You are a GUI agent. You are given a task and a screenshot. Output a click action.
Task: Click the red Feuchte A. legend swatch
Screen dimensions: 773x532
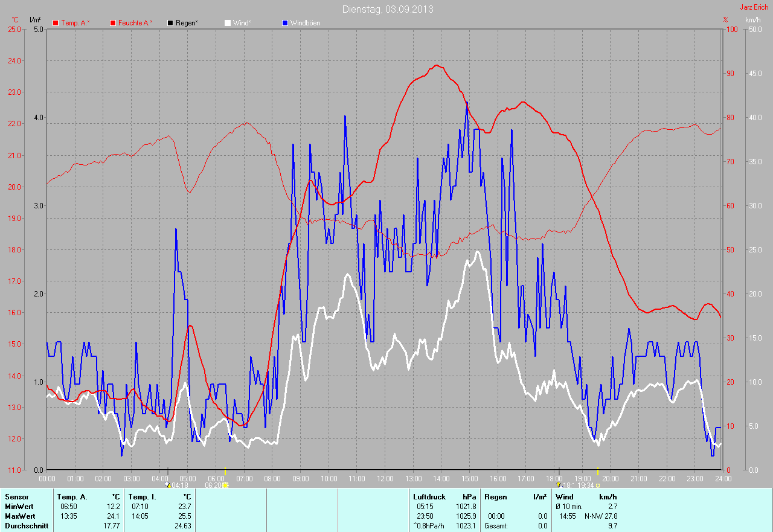tap(113, 23)
